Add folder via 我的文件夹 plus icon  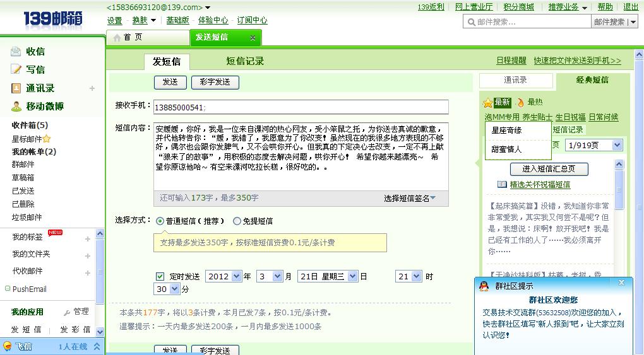click(x=88, y=256)
